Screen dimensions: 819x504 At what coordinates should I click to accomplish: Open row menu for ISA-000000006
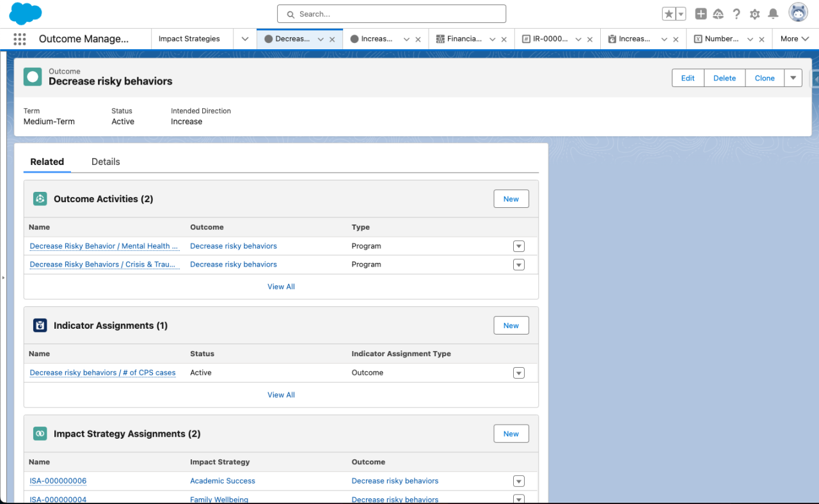(x=519, y=481)
